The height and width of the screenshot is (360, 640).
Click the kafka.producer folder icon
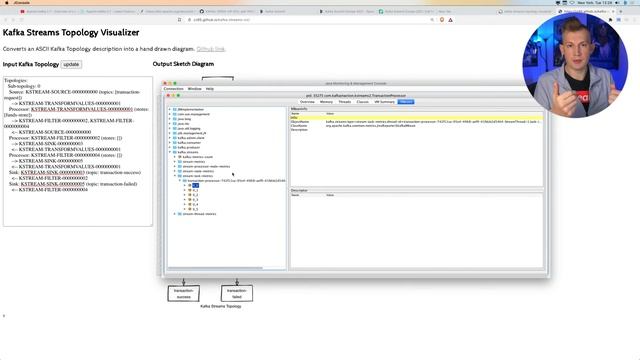[x=175, y=147]
